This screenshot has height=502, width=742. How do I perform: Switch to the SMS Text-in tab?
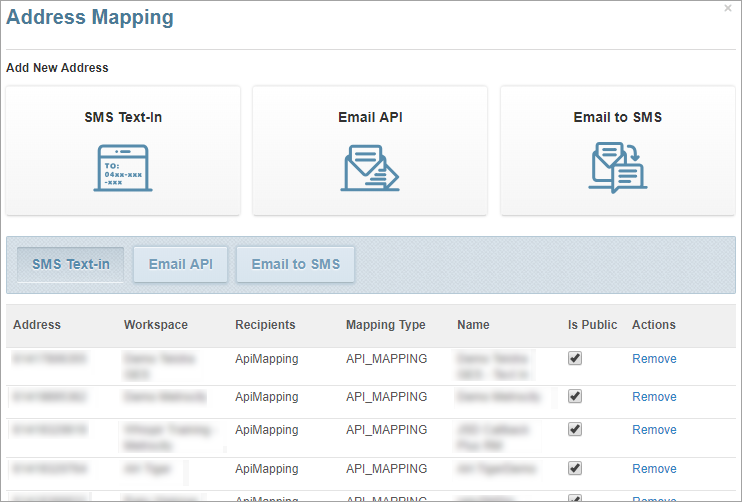(x=71, y=264)
